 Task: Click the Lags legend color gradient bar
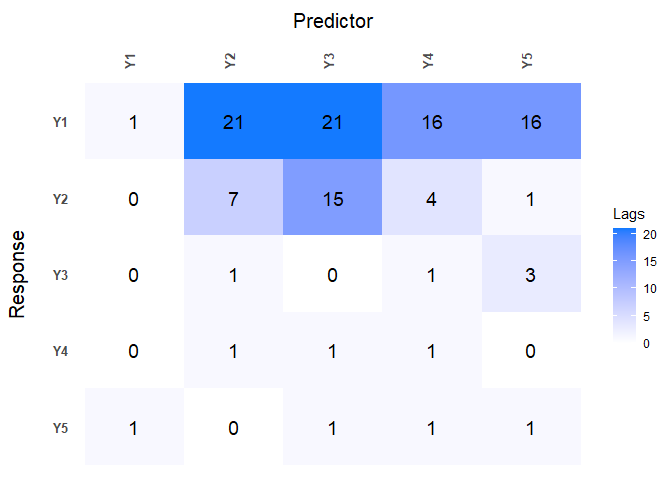625,286
